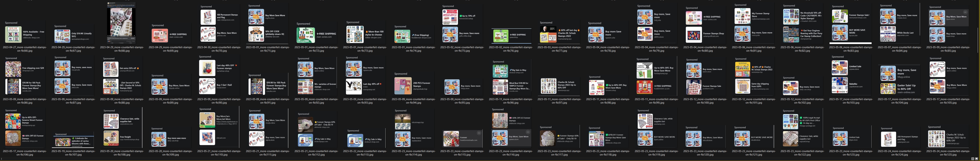The height and width of the screenshot is (161, 980).
Task: Click file name ending in fb(111).jpg
Action: coord(268,153)
